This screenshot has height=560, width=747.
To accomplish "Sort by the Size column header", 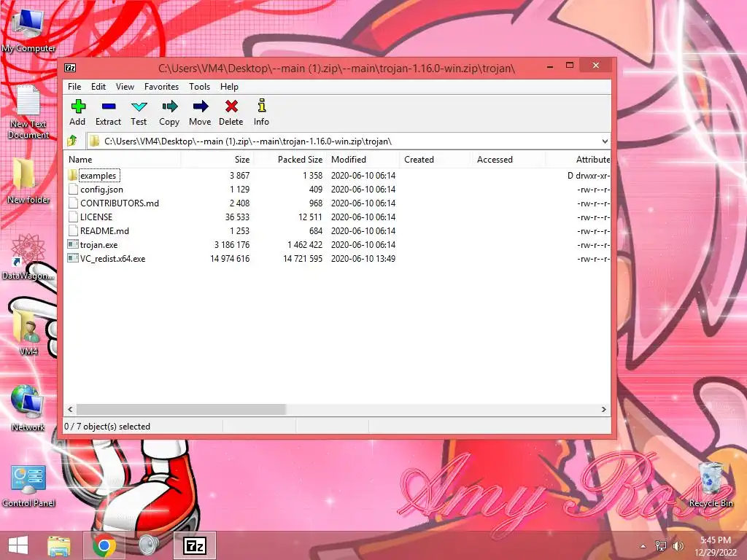I will point(217,160).
